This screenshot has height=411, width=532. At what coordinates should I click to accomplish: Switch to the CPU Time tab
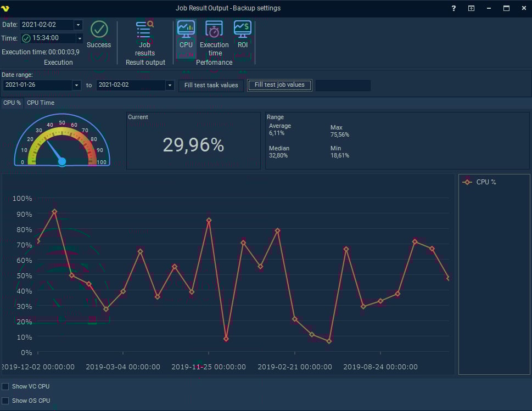tap(41, 103)
